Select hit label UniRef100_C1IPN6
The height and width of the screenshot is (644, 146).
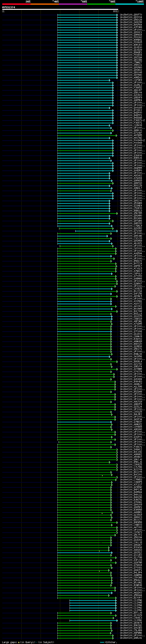pos(131,600)
